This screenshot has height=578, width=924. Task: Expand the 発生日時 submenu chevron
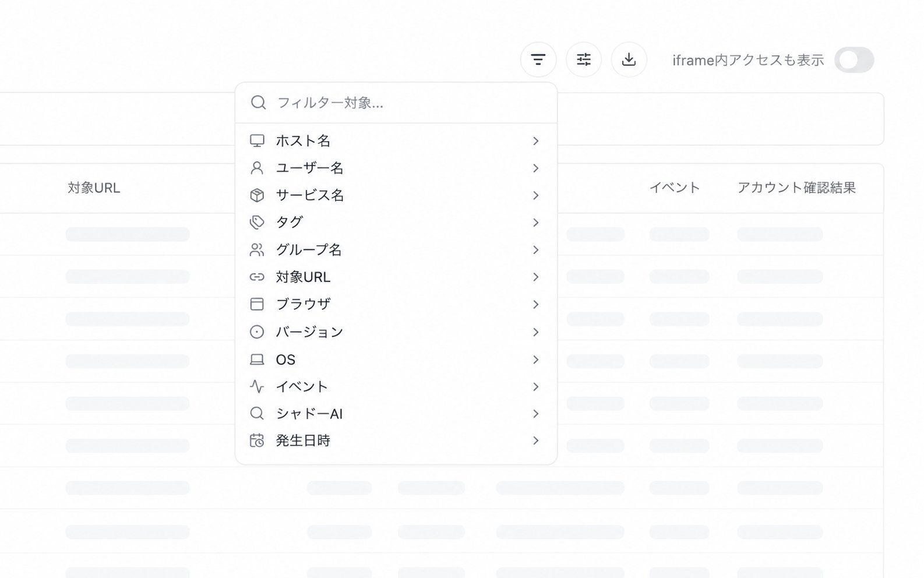click(x=535, y=440)
